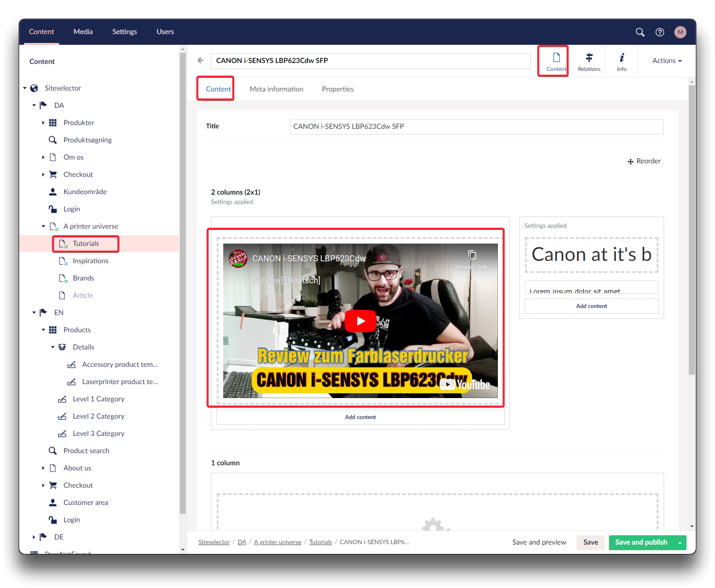
Task: Open Save and publish dropdown arrow
Action: tap(680, 542)
